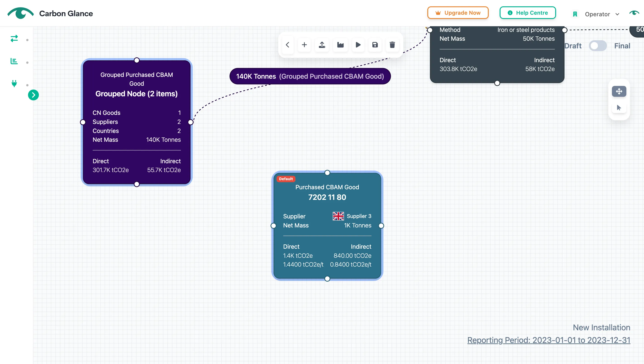The image size is (644, 364).
Task: Open the Operator dropdown menu
Action: coord(602,14)
